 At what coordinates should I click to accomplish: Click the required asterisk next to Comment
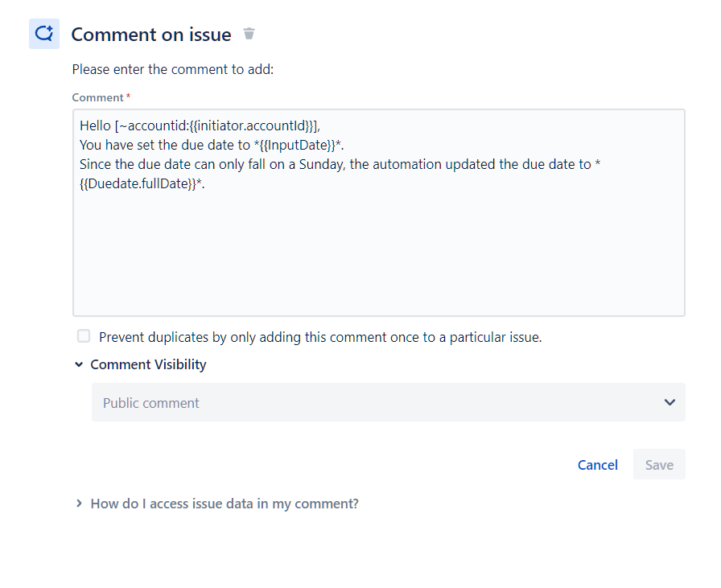click(127, 97)
